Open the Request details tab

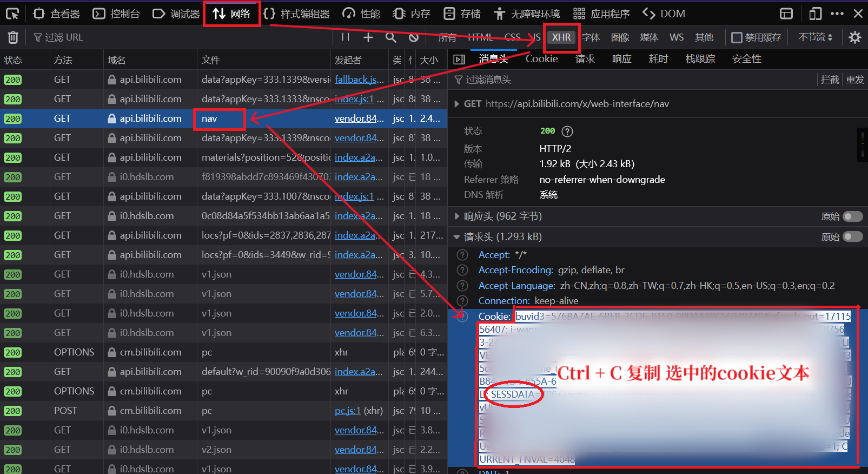click(585, 59)
